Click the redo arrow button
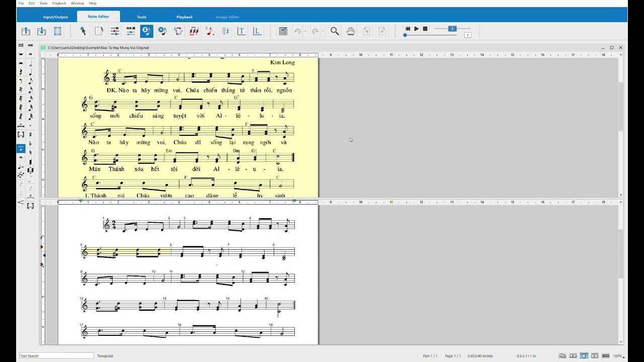Viewport: 644px width, 362px height. (315, 31)
